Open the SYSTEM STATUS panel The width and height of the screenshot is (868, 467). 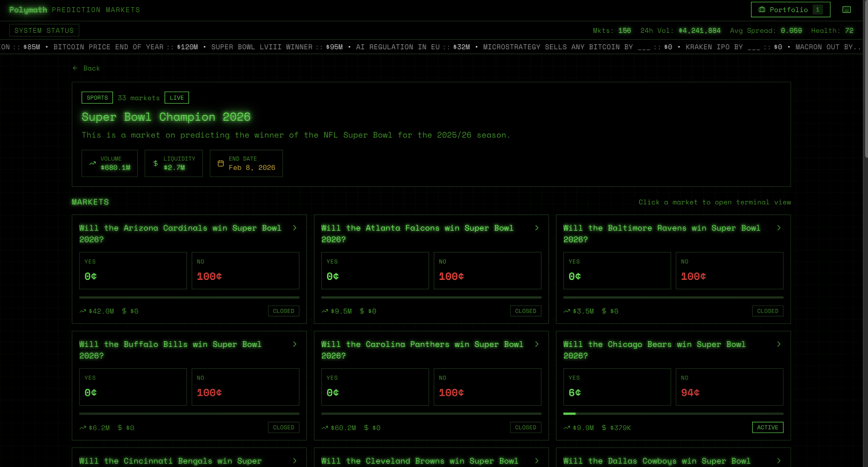pyautogui.click(x=44, y=30)
